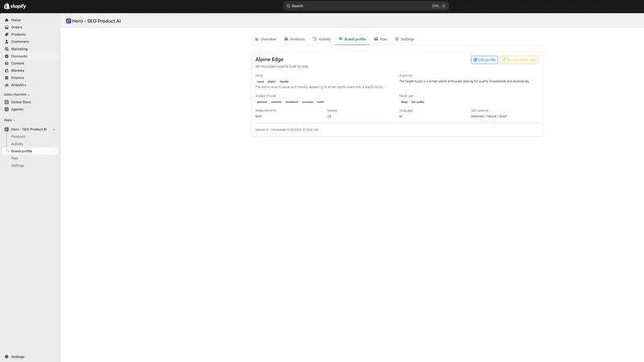644x362 pixels.
Task: Click the Orders inbox icon in the sidebar
Action: [6, 27]
